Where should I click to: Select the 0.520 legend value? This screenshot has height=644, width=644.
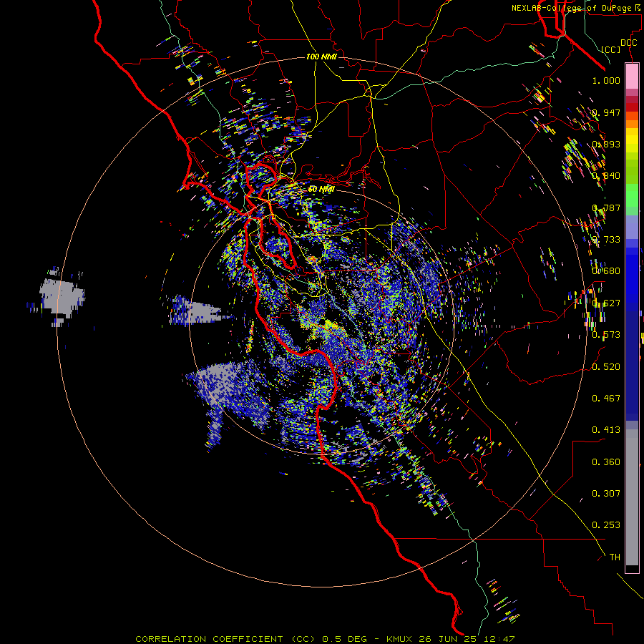606,367
